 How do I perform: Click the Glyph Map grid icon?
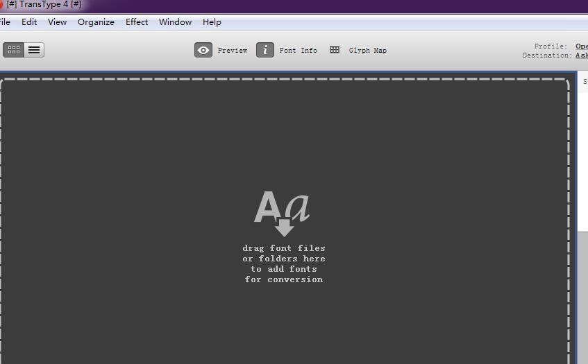click(335, 50)
